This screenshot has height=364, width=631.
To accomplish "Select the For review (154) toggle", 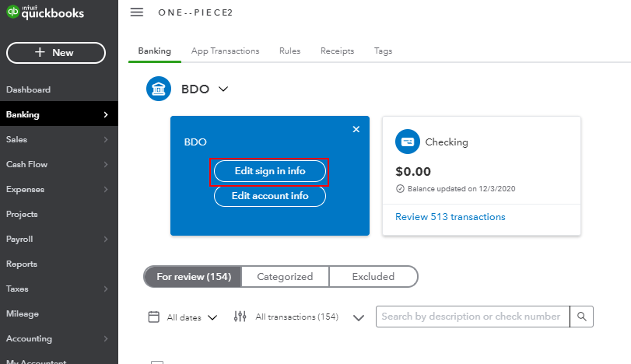I will tap(193, 276).
